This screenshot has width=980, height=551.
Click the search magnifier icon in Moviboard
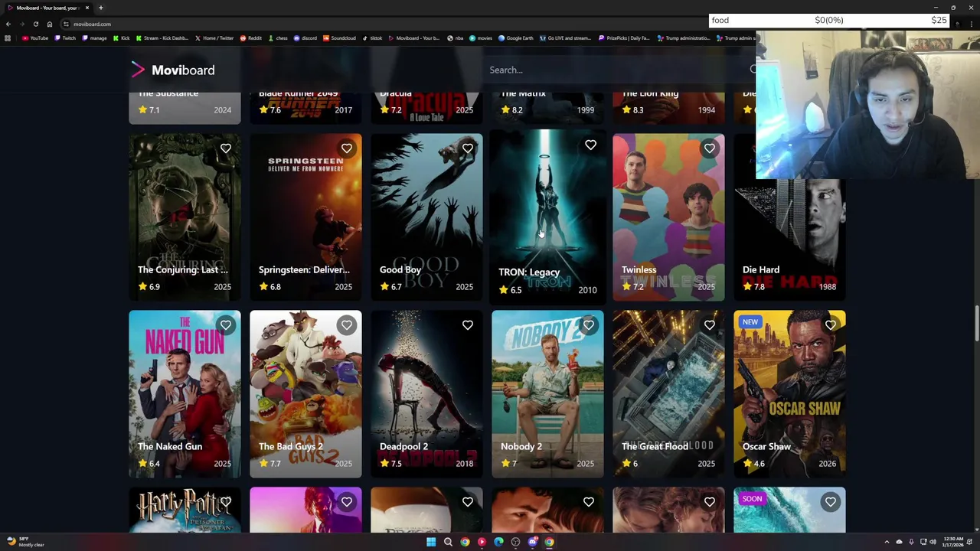click(x=753, y=70)
